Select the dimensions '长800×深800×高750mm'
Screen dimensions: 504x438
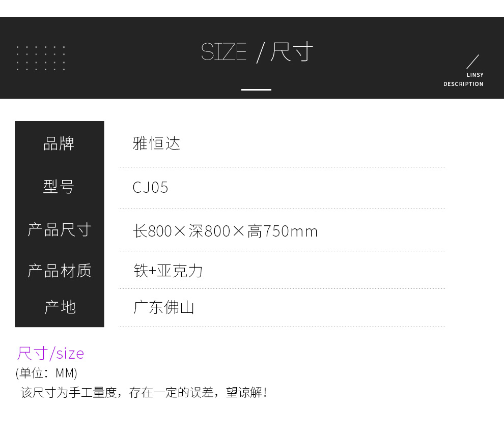225,231
